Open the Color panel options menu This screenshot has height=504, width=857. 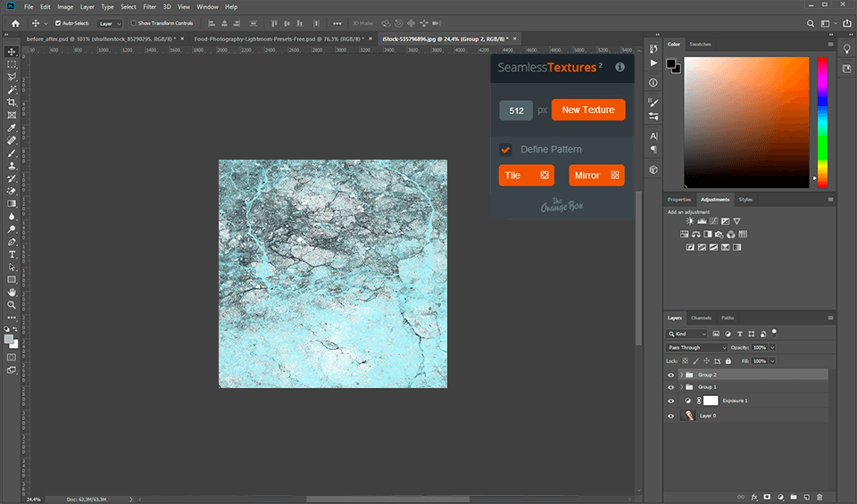(x=830, y=45)
